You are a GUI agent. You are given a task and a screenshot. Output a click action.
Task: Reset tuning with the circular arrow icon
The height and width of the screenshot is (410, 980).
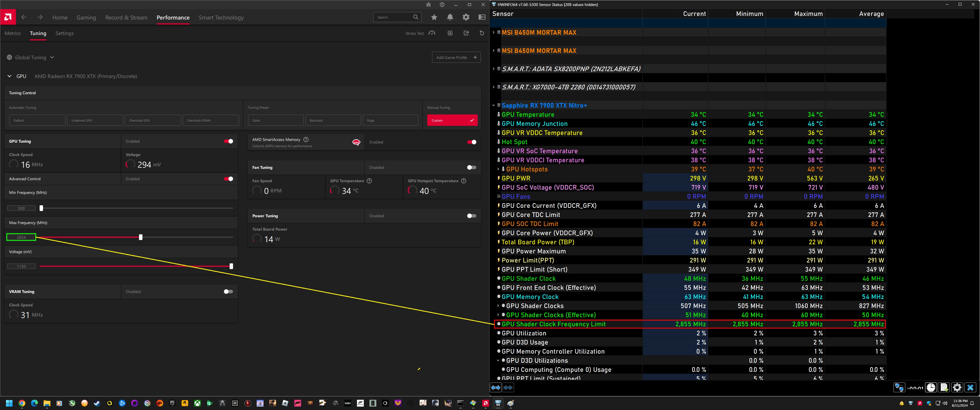482,33
